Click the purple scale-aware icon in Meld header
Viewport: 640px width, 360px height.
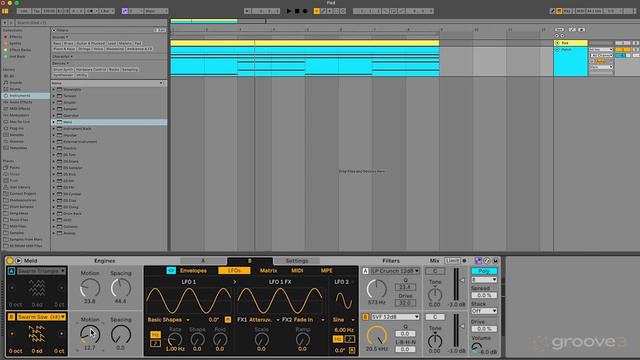click(x=478, y=260)
